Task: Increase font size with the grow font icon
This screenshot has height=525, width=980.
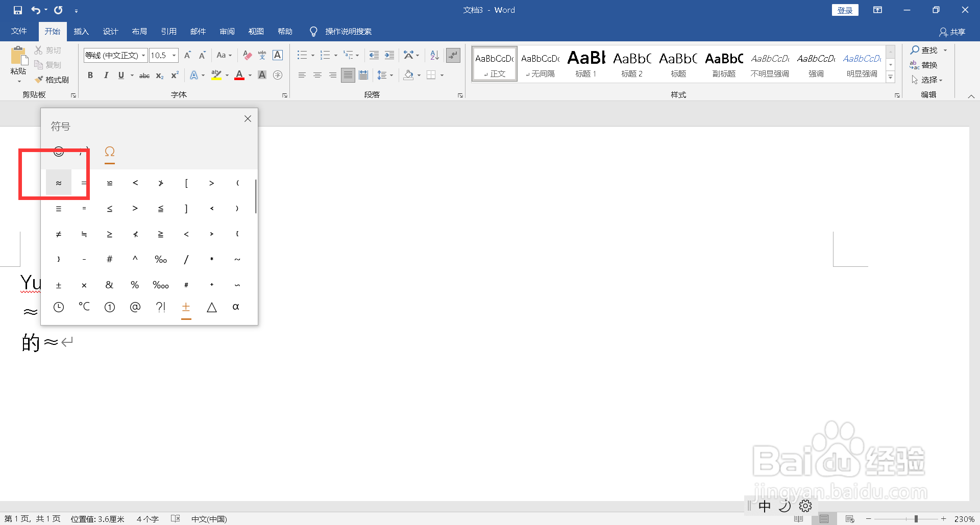Action: point(187,55)
